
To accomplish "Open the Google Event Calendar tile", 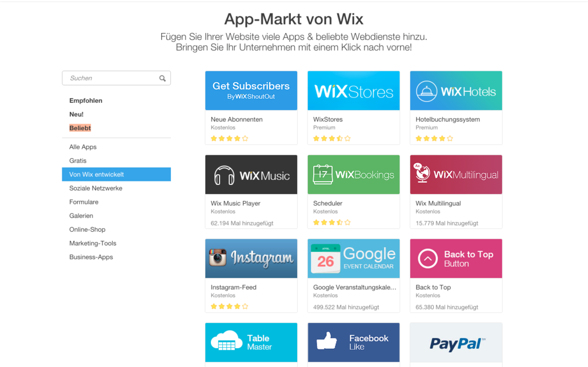I will click(354, 259).
